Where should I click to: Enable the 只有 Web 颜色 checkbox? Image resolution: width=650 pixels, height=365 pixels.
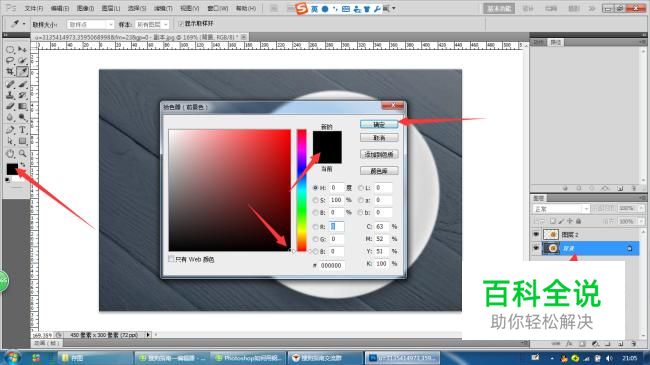pos(171,259)
